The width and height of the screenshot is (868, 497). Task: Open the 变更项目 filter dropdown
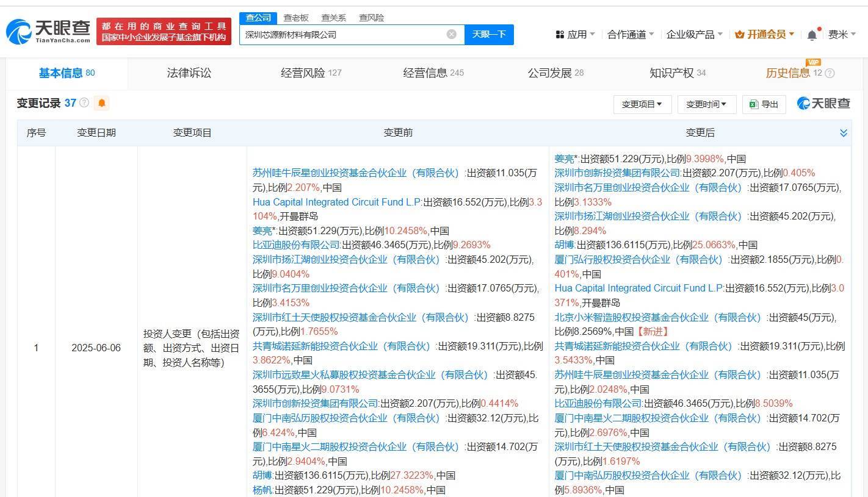pyautogui.click(x=642, y=104)
